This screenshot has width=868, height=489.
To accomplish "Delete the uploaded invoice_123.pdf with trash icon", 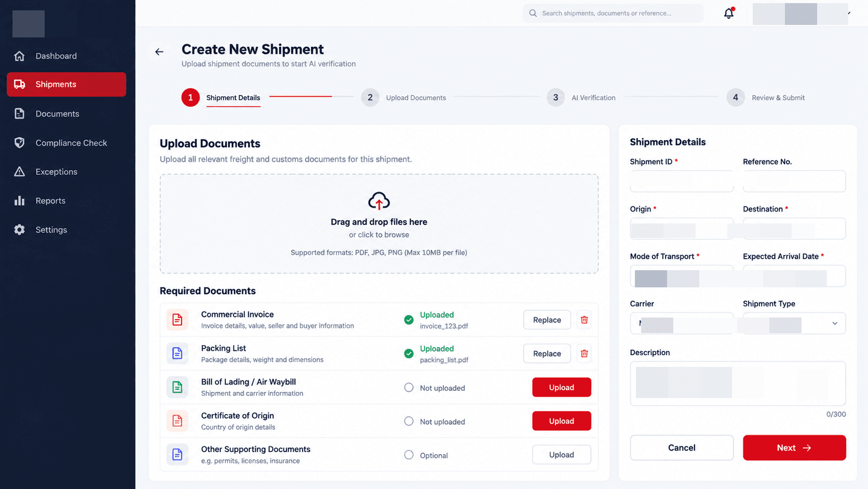I will click(x=584, y=320).
